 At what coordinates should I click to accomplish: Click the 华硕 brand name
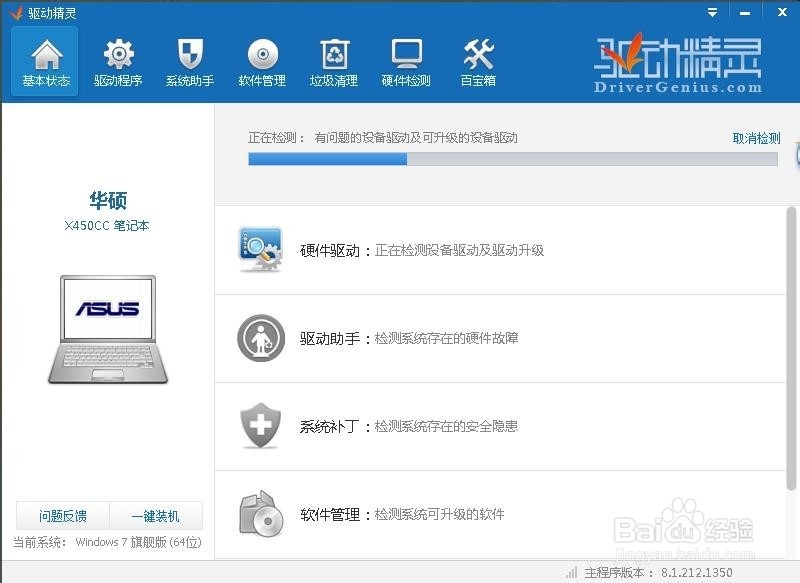point(108,200)
